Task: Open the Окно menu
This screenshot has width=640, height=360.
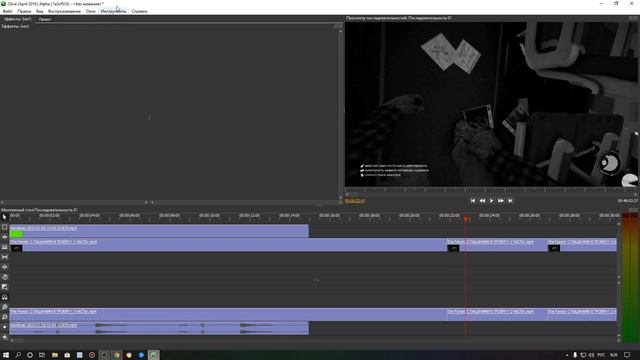Action: (x=91, y=11)
